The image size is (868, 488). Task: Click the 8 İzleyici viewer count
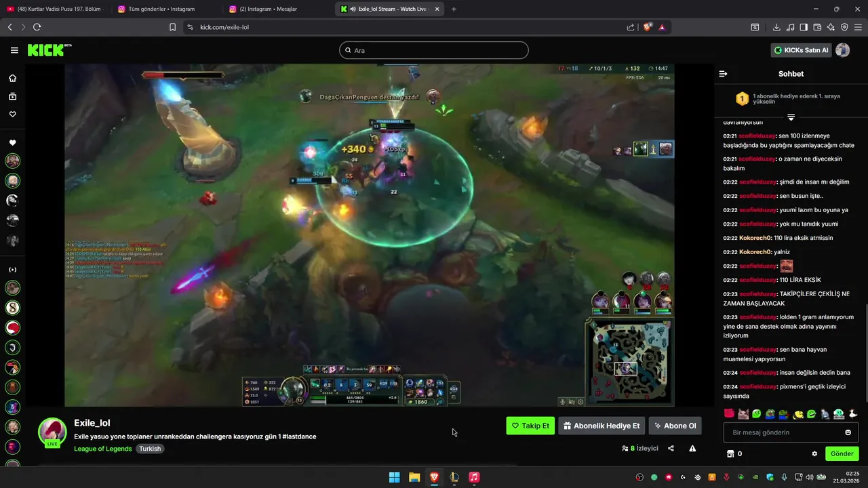click(x=640, y=448)
